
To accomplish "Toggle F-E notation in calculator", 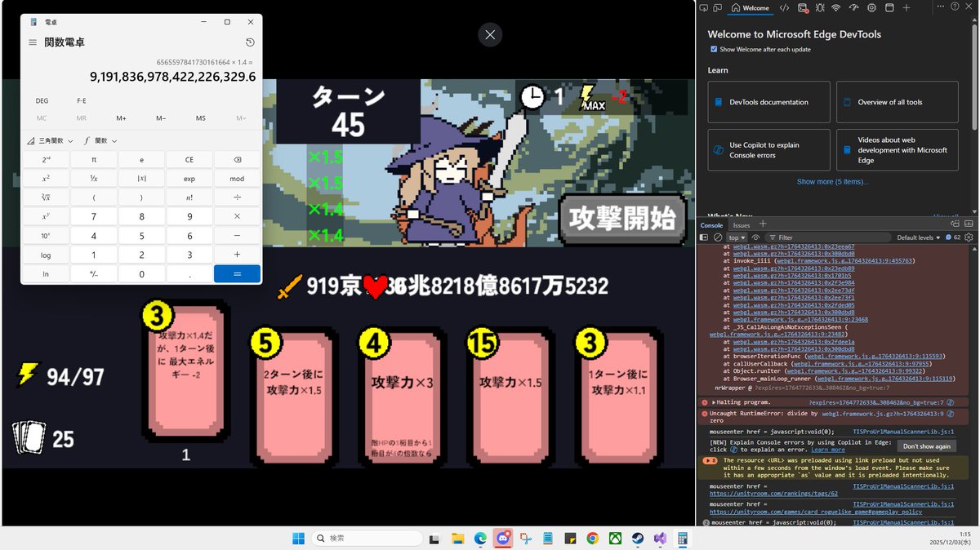I will [x=81, y=100].
